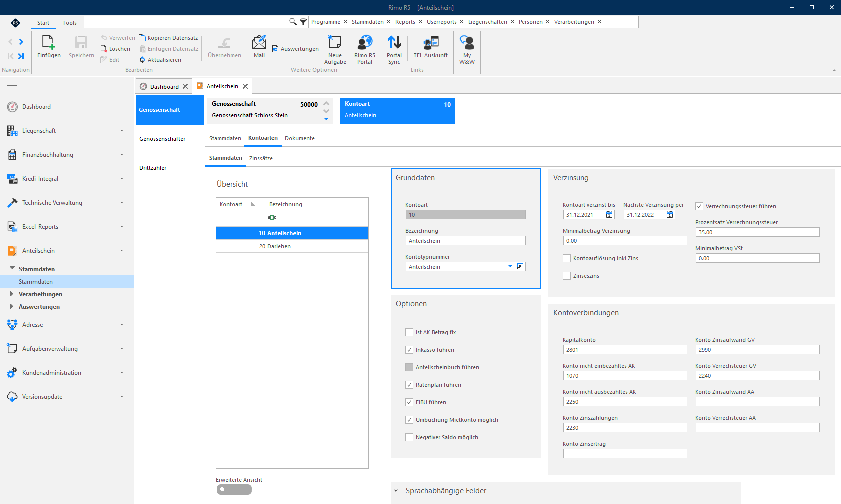Open My W&W icon
841x504 pixels.
[x=467, y=43]
